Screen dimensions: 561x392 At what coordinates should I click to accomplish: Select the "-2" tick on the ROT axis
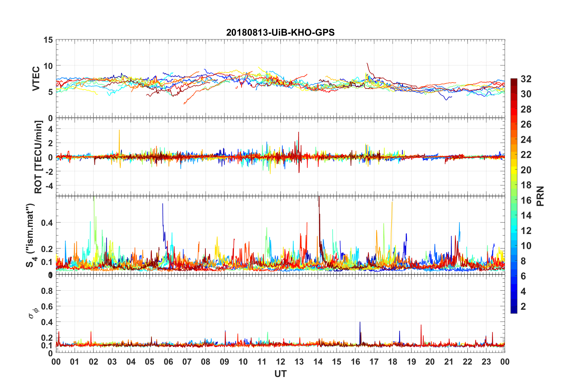[49, 172]
